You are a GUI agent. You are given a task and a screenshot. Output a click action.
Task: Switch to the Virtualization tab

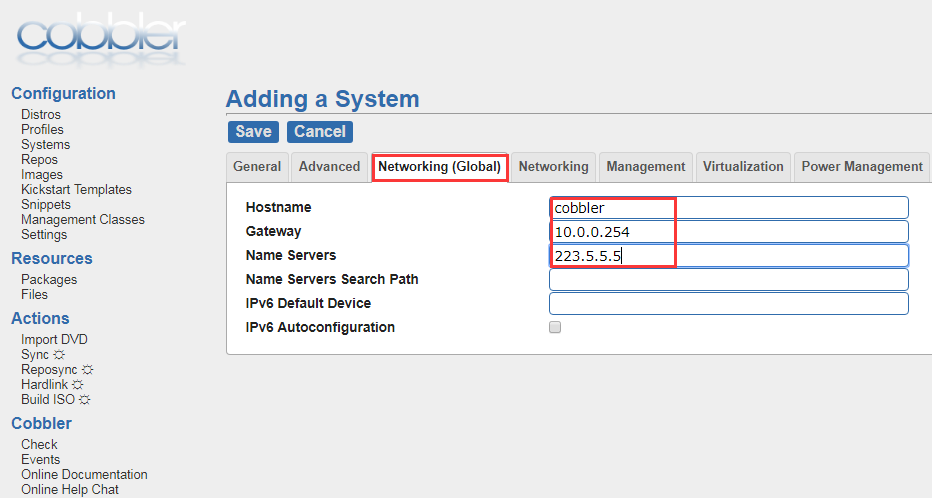743,166
